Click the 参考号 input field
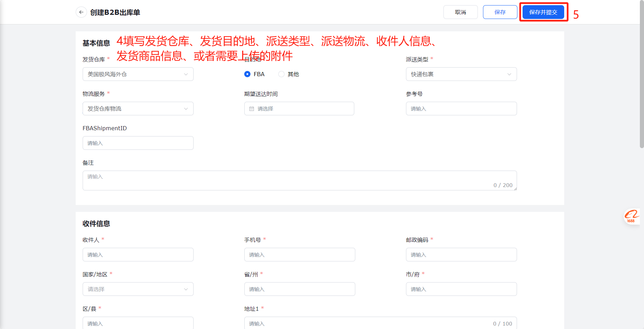This screenshot has width=644, height=329. [x=461, y=109]
